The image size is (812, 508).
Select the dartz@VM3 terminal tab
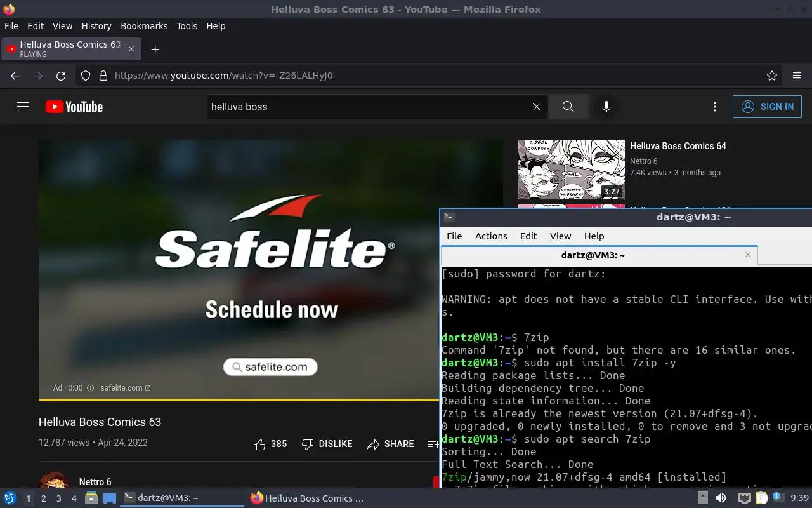pos(599,255)
